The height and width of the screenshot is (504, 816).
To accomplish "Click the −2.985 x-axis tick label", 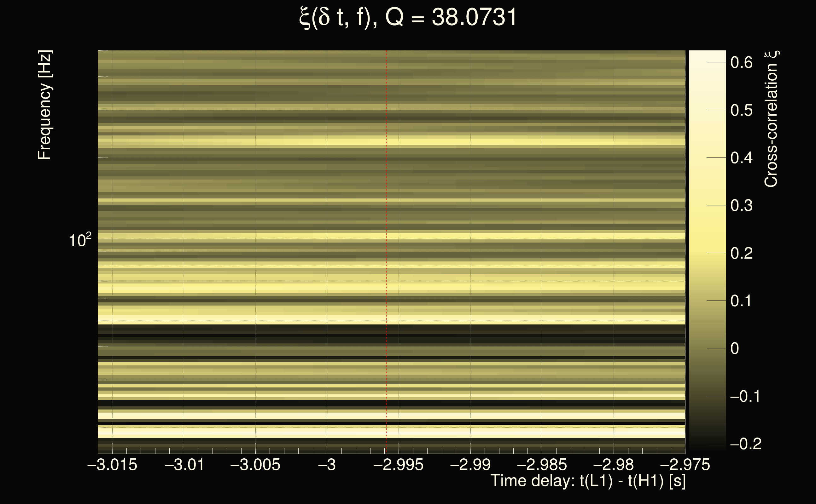I will coord(542,465).
